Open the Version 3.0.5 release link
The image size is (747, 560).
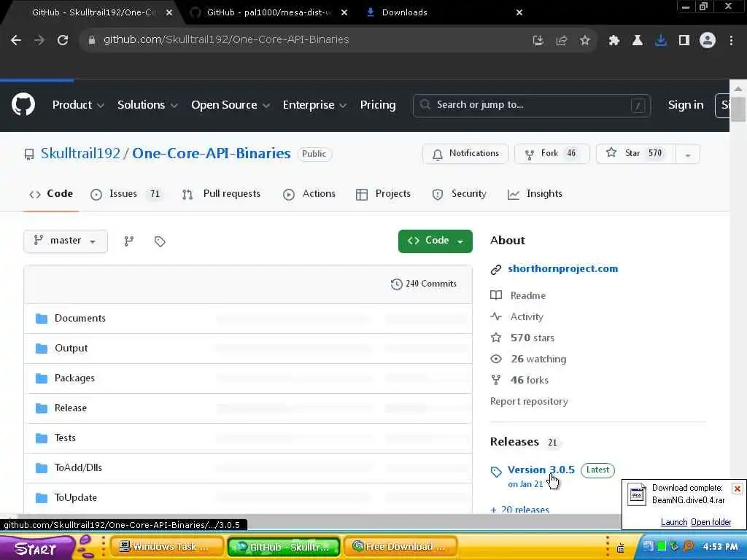pyautogui.click(x=541, y=470)
